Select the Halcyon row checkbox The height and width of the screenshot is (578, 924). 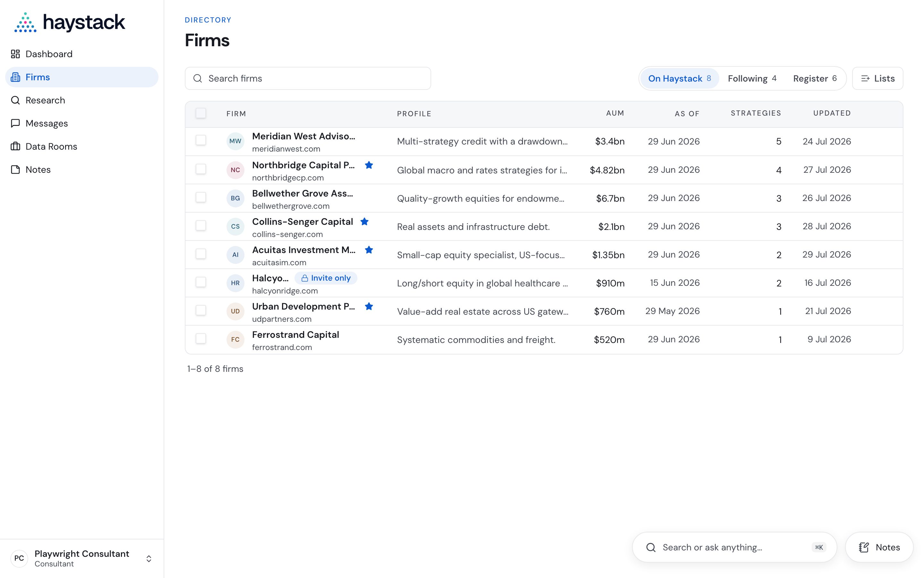tap(201, 282)
